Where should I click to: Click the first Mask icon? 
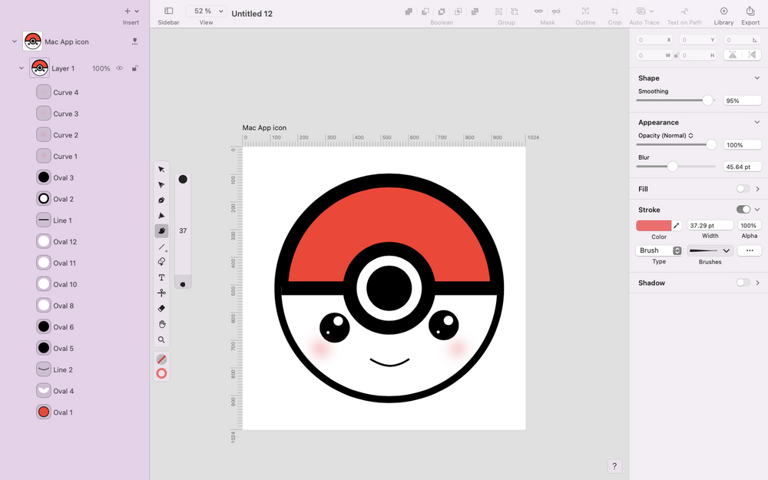point(538,11)
